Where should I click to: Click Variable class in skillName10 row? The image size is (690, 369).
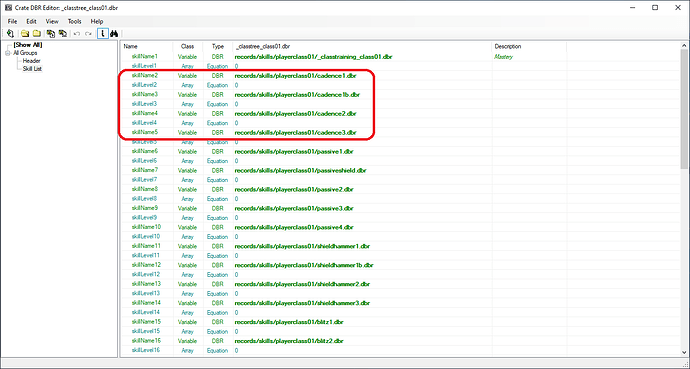pos(187,227)
